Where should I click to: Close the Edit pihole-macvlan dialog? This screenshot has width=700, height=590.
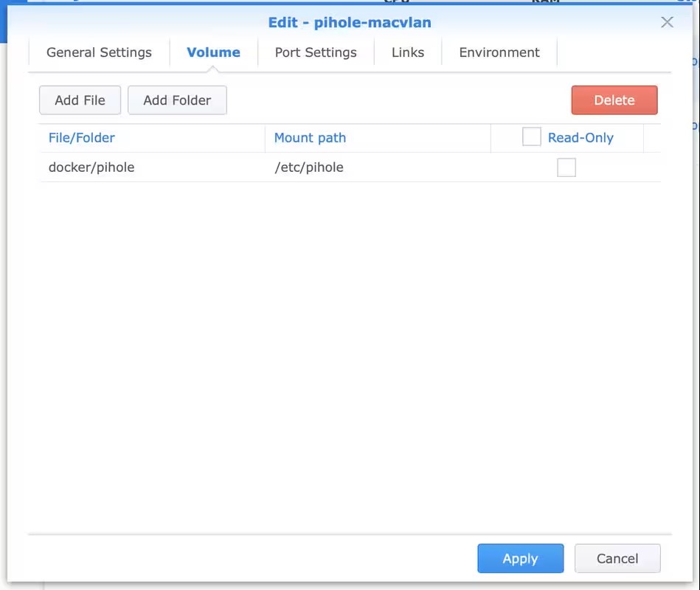click(667, 22)
